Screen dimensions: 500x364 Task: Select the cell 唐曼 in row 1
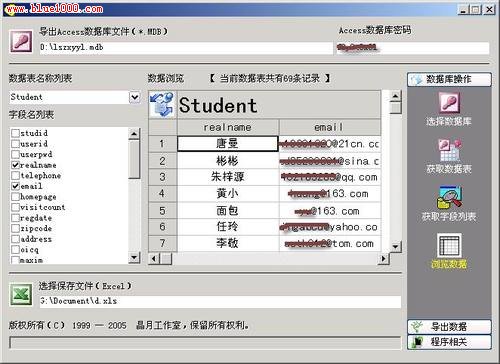coord(228,144)
